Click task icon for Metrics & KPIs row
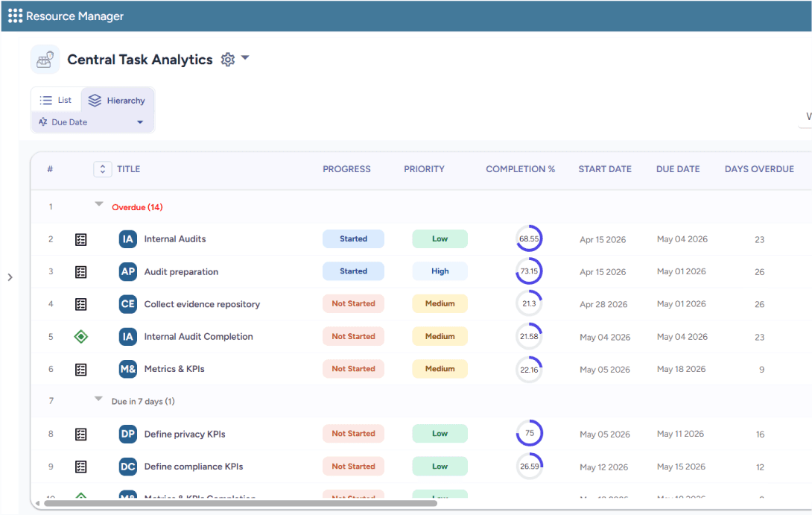 tap(80, 370)
